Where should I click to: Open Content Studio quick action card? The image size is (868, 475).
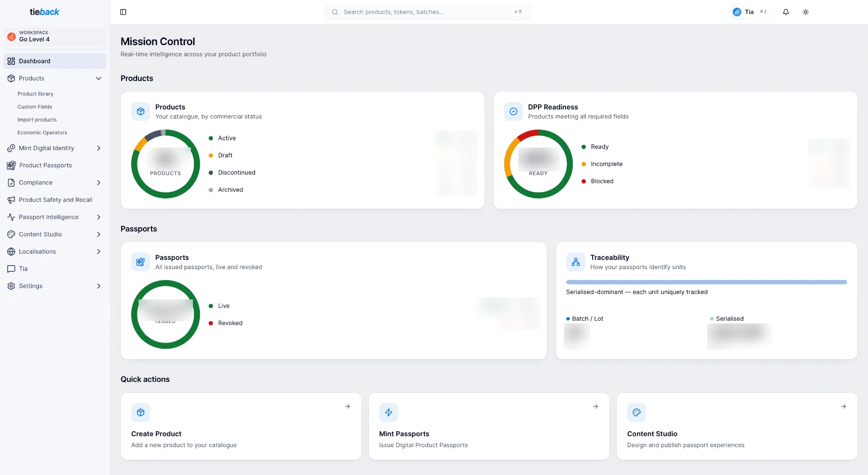[x=737, y=426]
